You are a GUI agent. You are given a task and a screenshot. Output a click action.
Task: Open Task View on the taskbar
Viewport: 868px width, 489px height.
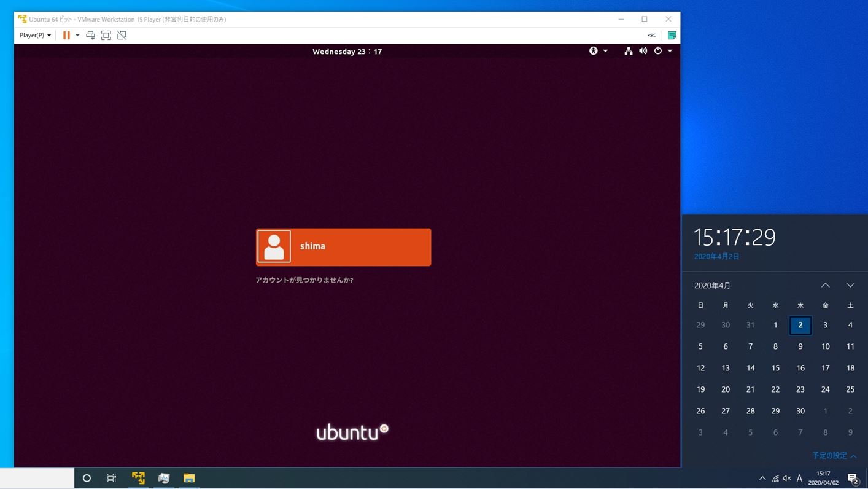click(112, 478)
